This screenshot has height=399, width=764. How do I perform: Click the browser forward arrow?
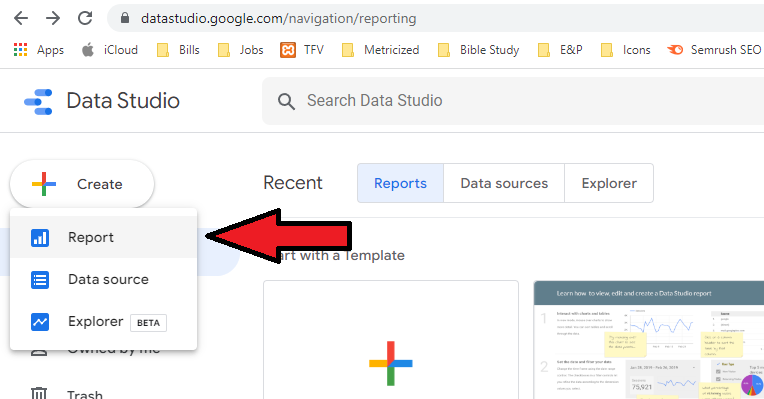click(x=53, y=19)
